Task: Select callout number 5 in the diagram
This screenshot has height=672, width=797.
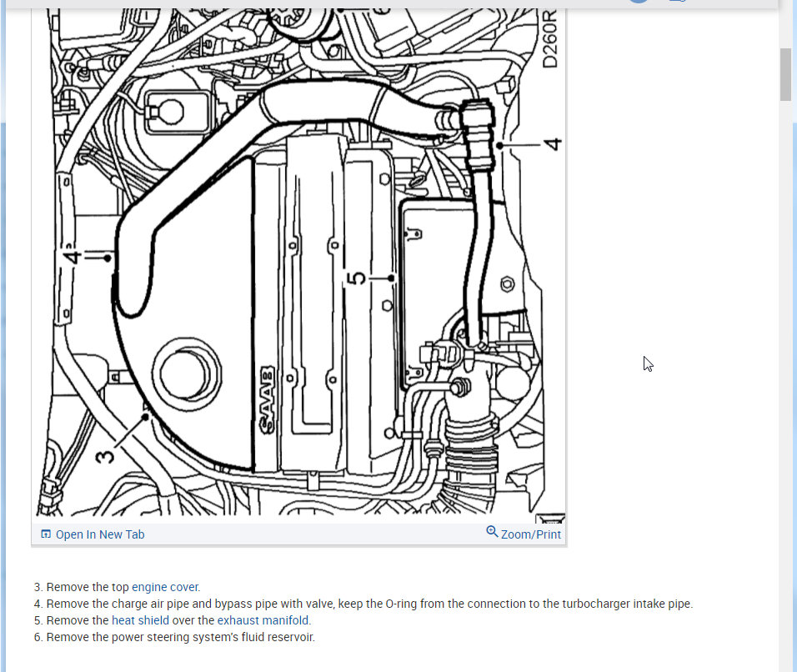Action: (357, 278)
